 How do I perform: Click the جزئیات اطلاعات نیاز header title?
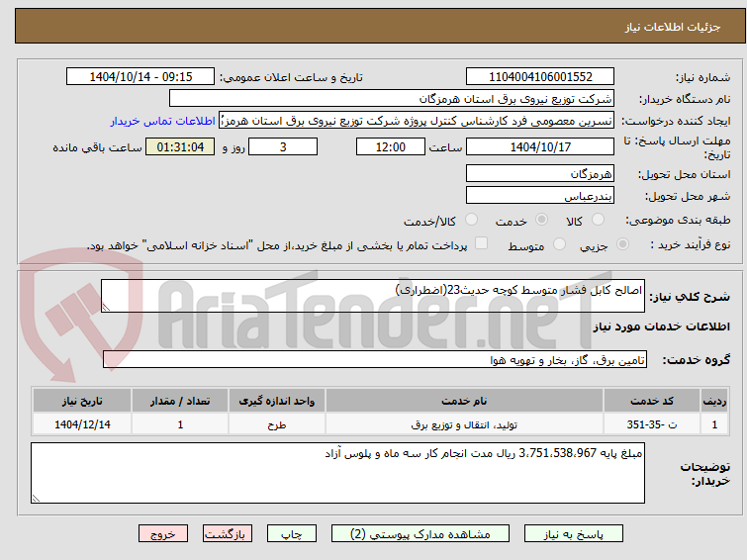coord(673,27)
